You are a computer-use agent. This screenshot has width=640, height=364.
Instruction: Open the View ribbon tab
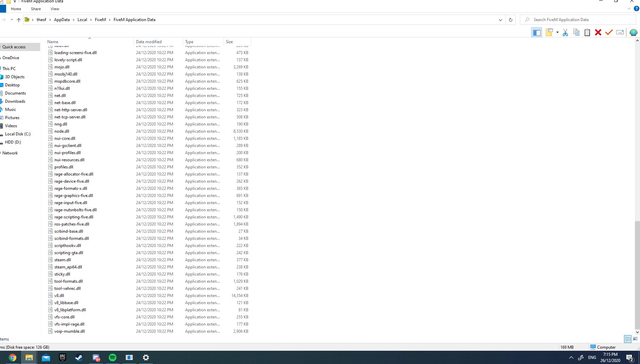coord(55,9)
